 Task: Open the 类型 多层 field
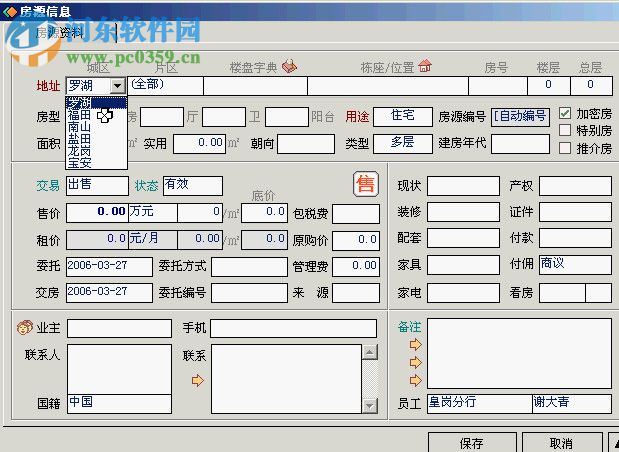(x=403, y=143)
